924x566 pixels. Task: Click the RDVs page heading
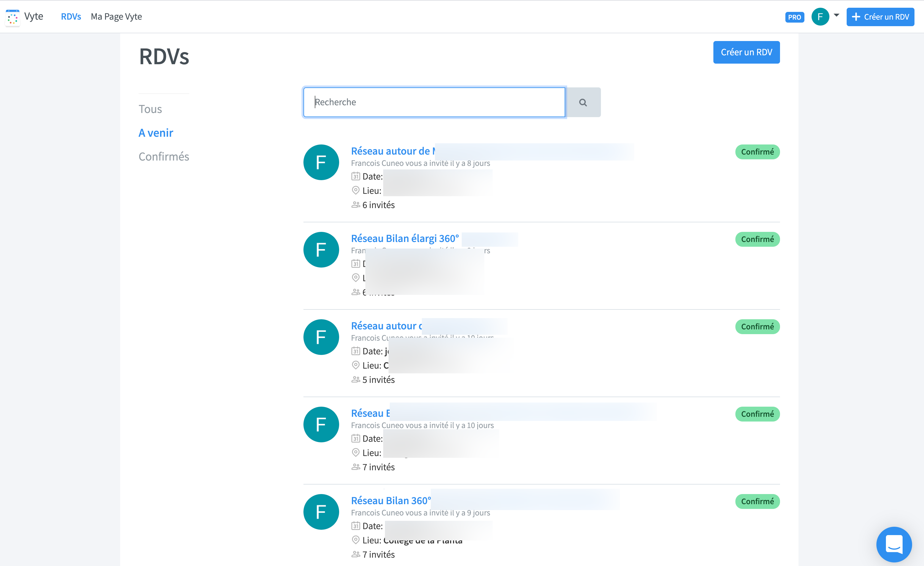tap(164, 56)
